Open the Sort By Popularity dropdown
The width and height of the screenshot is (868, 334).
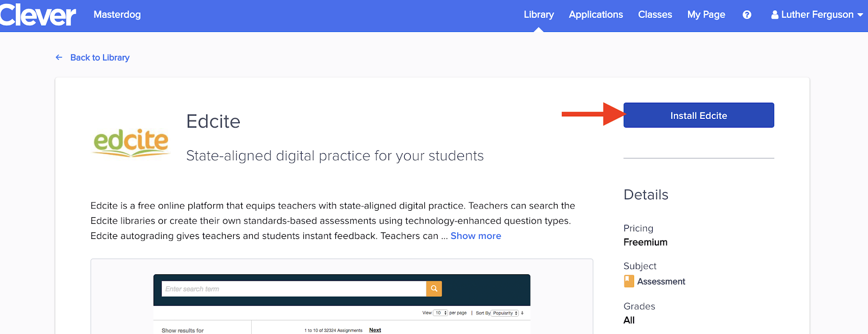pyautogui.click(x=505, y=313)
